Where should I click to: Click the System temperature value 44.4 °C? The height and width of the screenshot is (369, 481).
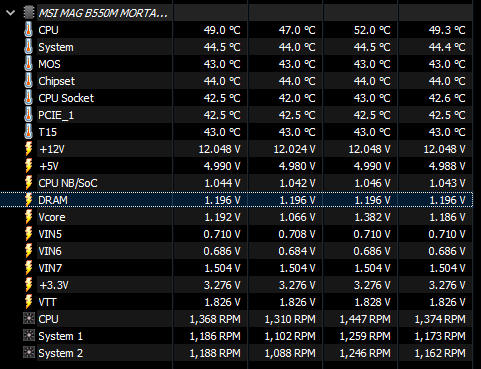(x=447, y=47)
